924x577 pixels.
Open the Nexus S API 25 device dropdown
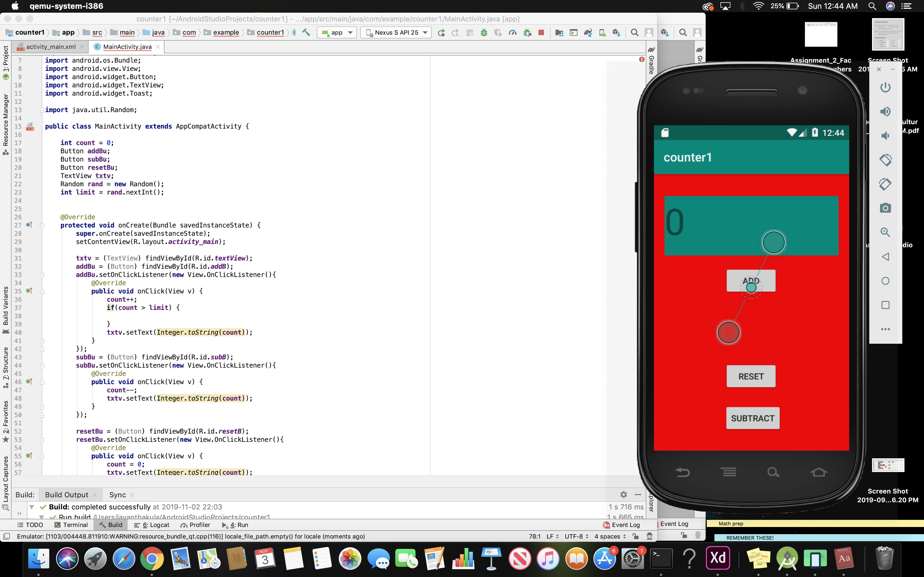tap(396, 32)
